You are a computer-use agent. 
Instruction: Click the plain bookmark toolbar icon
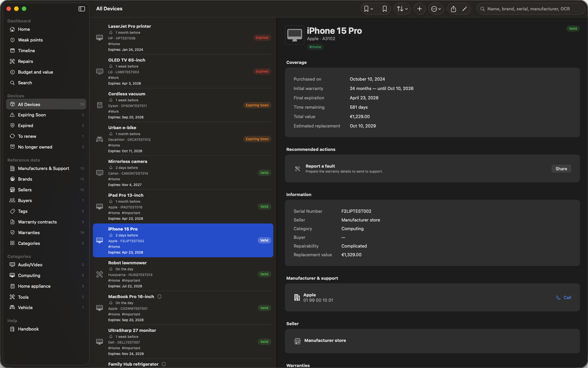[385, 9]
